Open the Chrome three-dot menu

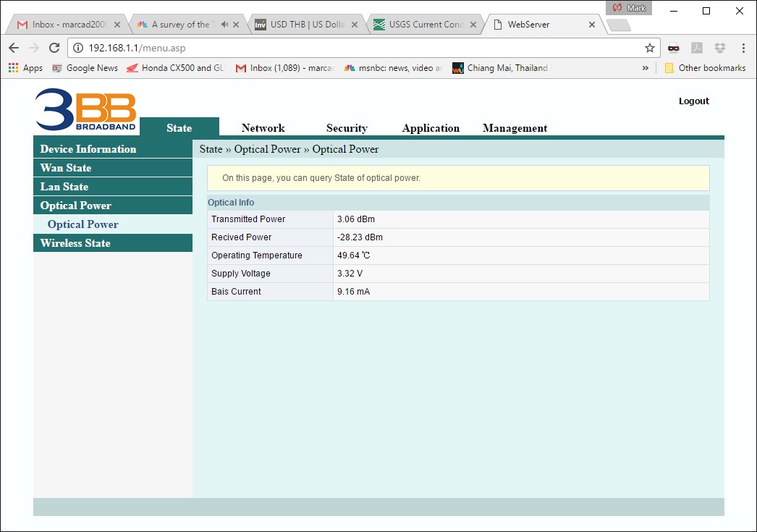tap(743, 48)
